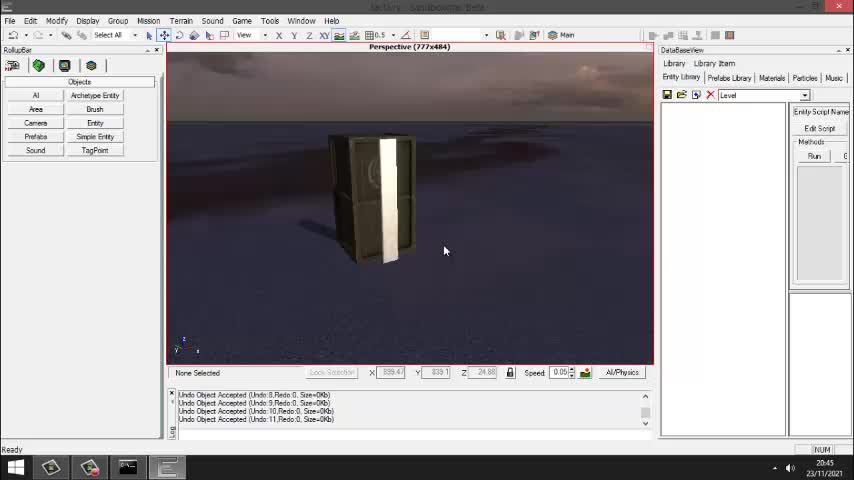Toggle the lock icon beside Z coordinate
Screen dimensions: 854x480
[x=510, y=373]
